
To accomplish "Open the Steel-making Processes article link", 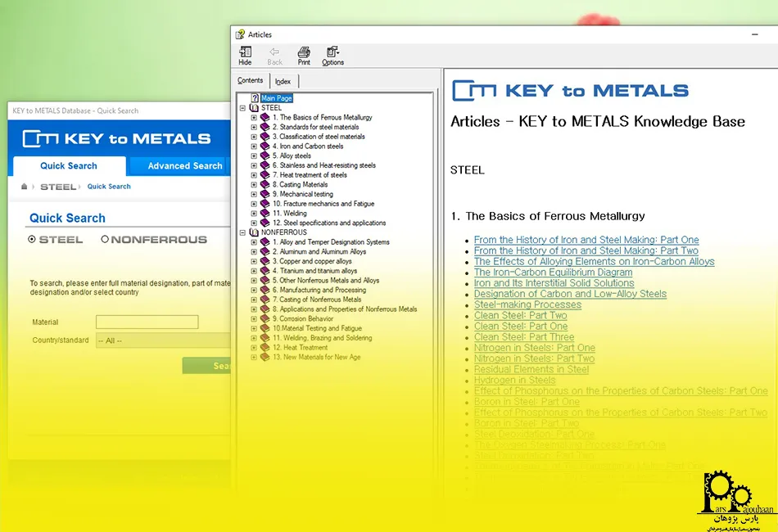I will click(527, 304).
